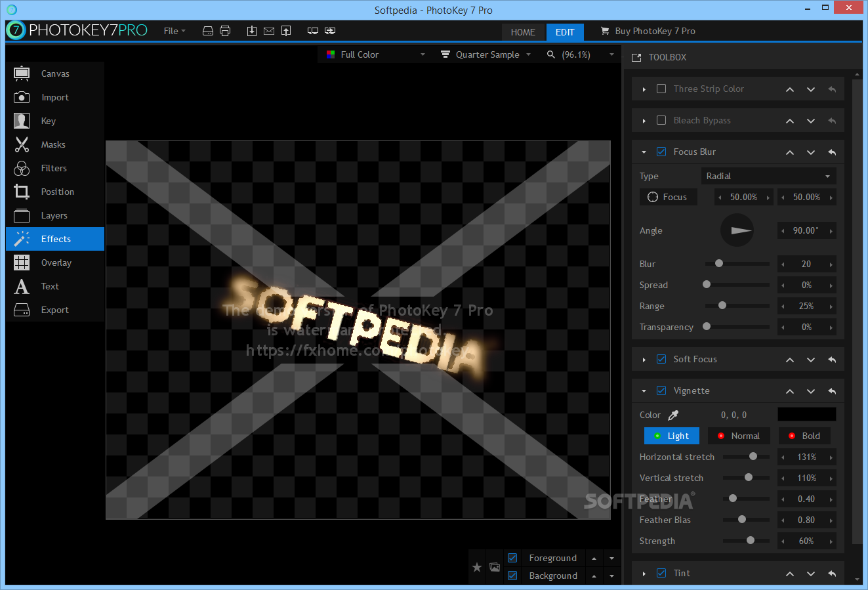Viewport: 868px width, 590px height.
Task: Collapse the Focus Blur section
Action: click(644, 152)
